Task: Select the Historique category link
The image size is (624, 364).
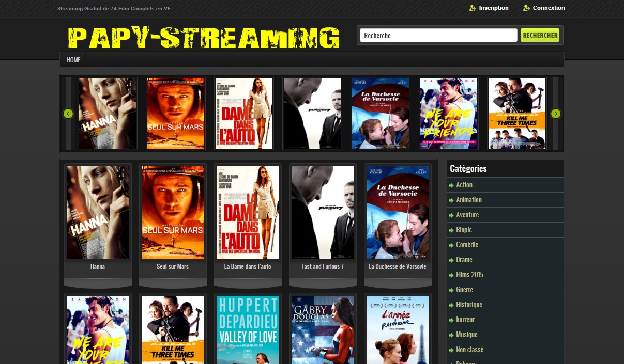Action: click(x=469, y=305)
